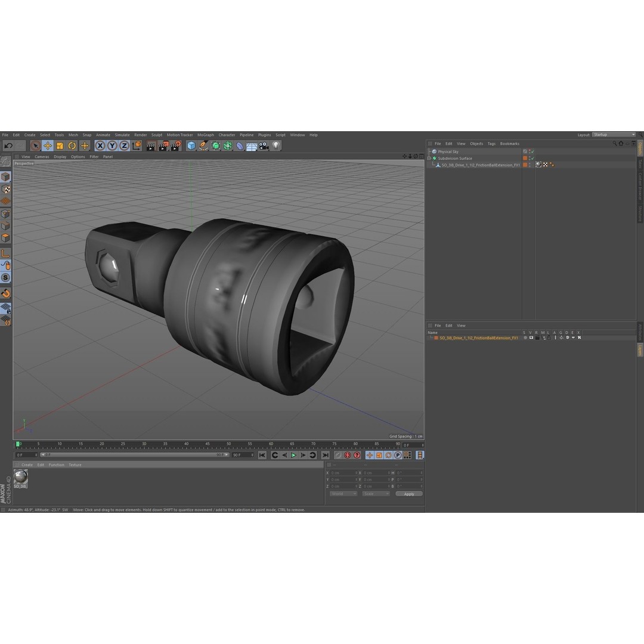Toggle Parameter keyframe recording P icon
Screen dimensions: 644x644
[398, 455]
